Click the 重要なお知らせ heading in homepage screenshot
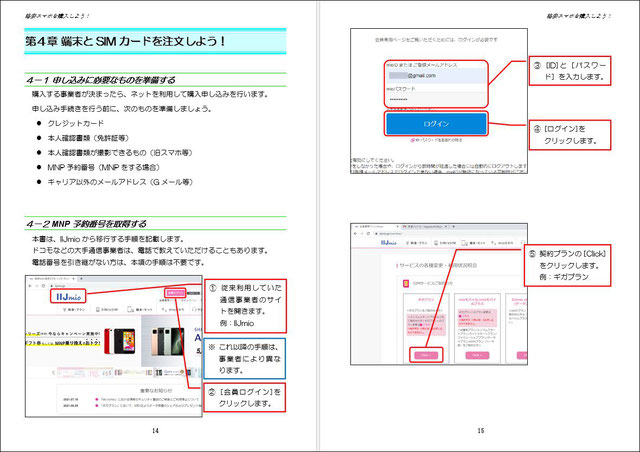The image size is (640, 452). click(x=156, y=390)
